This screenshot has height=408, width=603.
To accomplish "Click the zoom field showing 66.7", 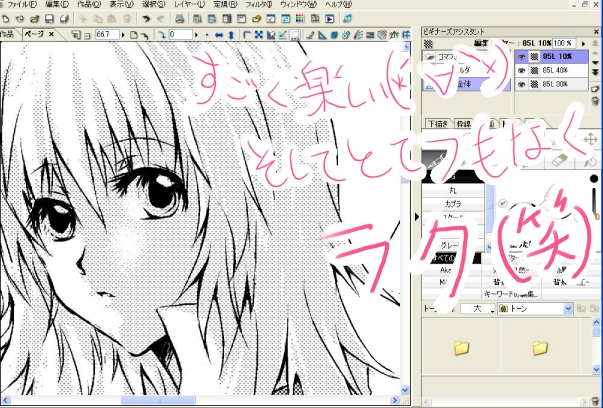I will 107,35.
